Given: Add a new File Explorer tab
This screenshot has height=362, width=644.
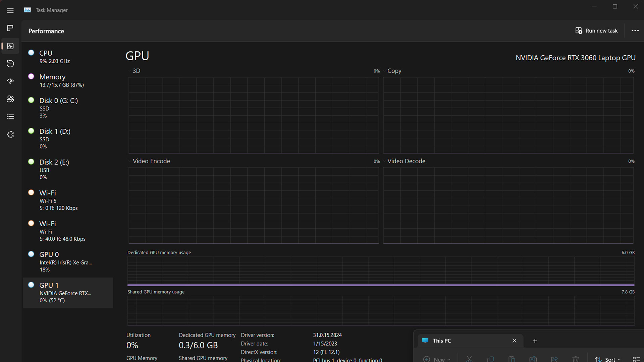Looking at the screenshot, I should point(535,341).
